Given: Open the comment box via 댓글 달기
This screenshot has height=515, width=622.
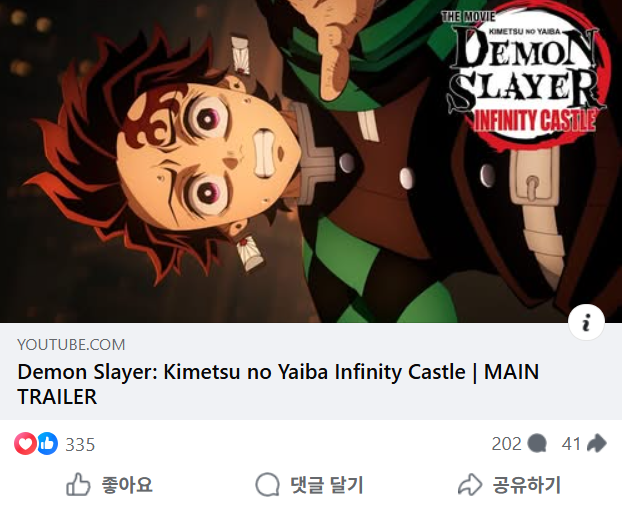Looking at the screenshot, I should [x=310, y=484].
